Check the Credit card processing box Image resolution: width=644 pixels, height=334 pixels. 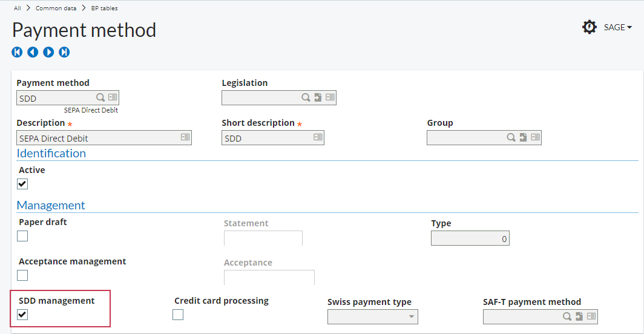coord(178,315)
